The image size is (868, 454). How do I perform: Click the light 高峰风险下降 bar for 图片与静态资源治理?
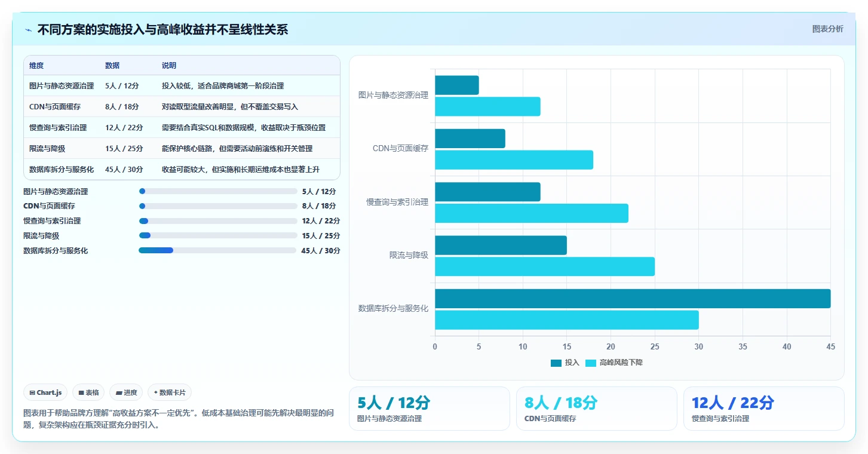coord(487,106)
